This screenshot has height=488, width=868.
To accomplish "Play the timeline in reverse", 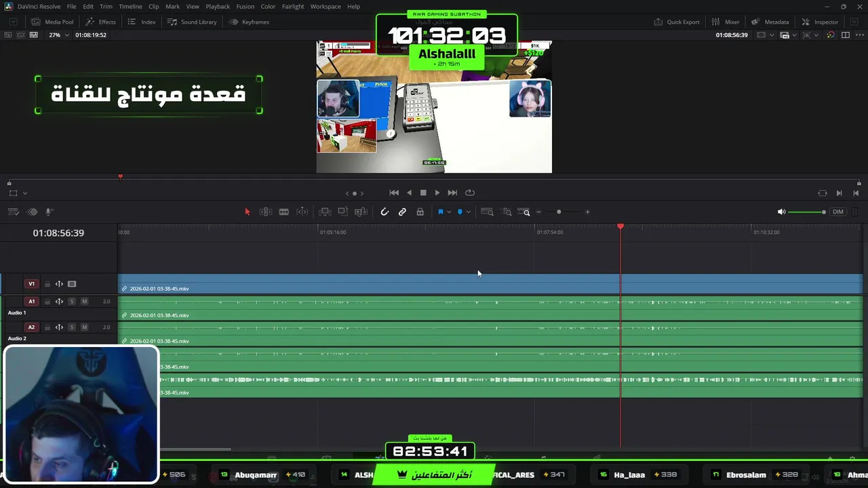I will coord(409,192).
